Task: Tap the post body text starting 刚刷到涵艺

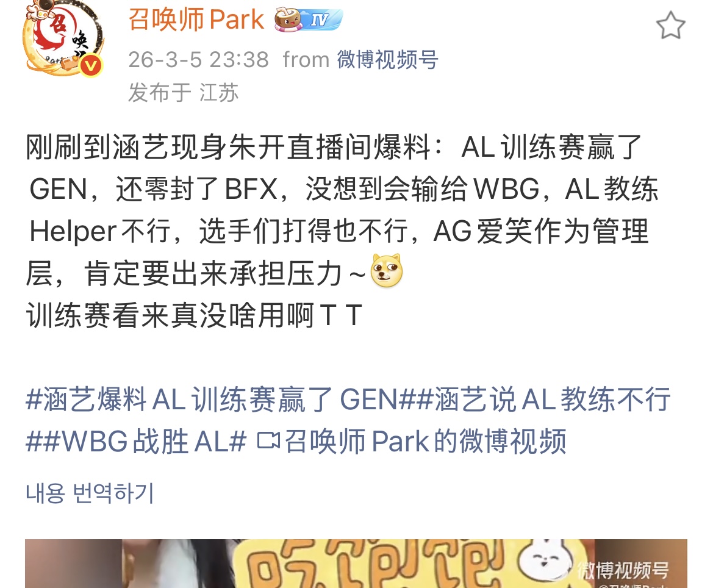Action: [341, 231]
